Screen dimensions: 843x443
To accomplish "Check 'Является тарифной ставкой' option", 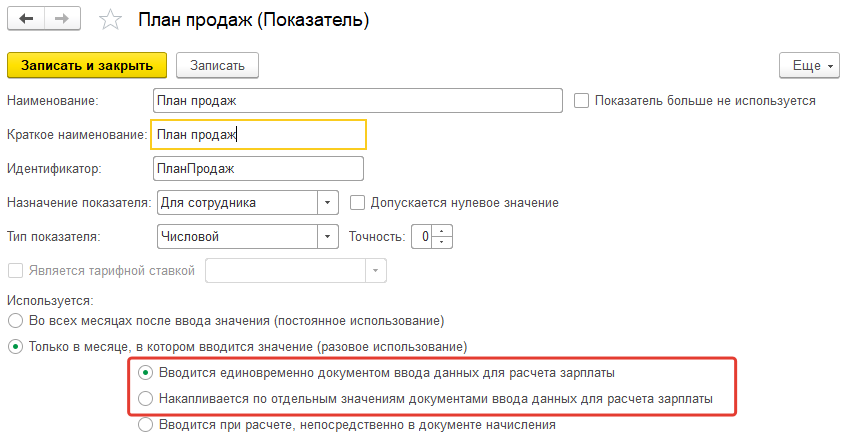I will [x=14, y=270].
